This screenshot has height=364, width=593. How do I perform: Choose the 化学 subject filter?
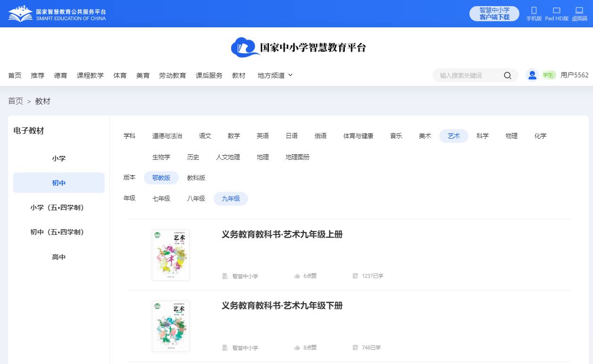(x=541, y=136)
